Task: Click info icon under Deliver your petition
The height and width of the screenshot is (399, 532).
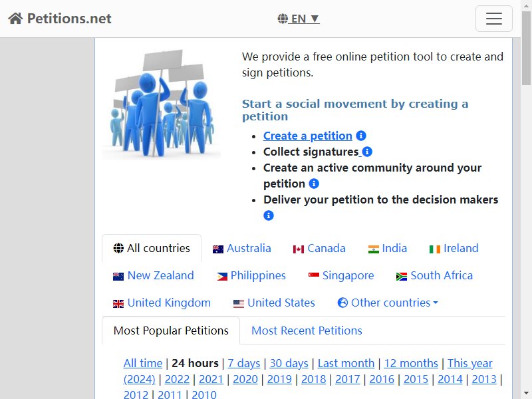Action: point(269,215)
